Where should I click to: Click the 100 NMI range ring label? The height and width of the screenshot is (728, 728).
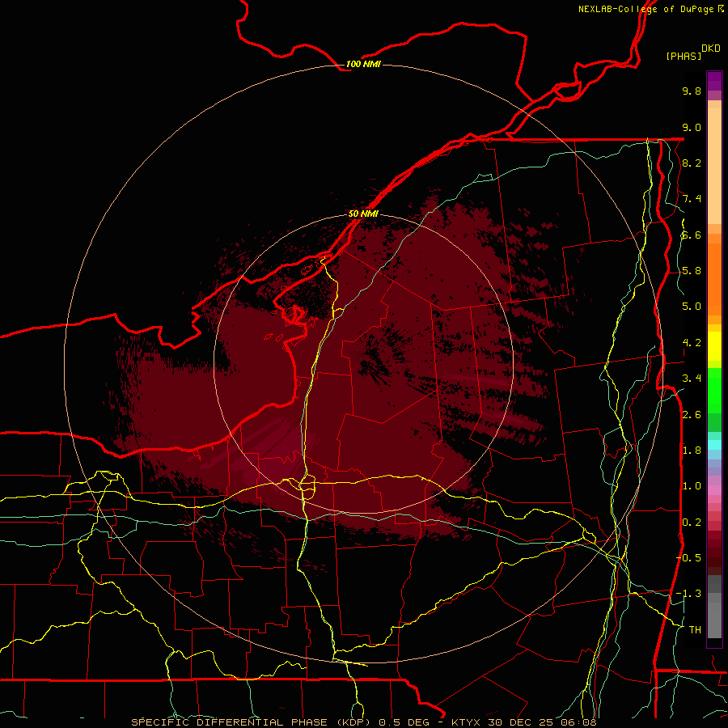coord(363,64)
